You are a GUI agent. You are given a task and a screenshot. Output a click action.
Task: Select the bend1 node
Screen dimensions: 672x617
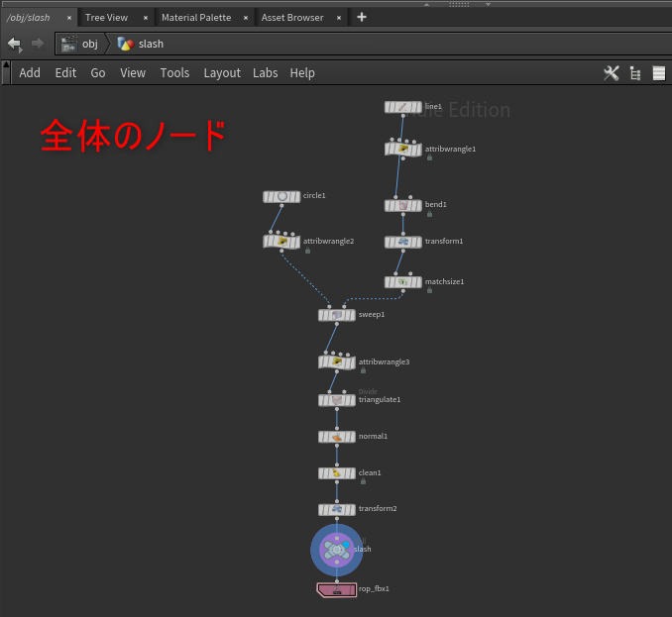pos(402,206)
